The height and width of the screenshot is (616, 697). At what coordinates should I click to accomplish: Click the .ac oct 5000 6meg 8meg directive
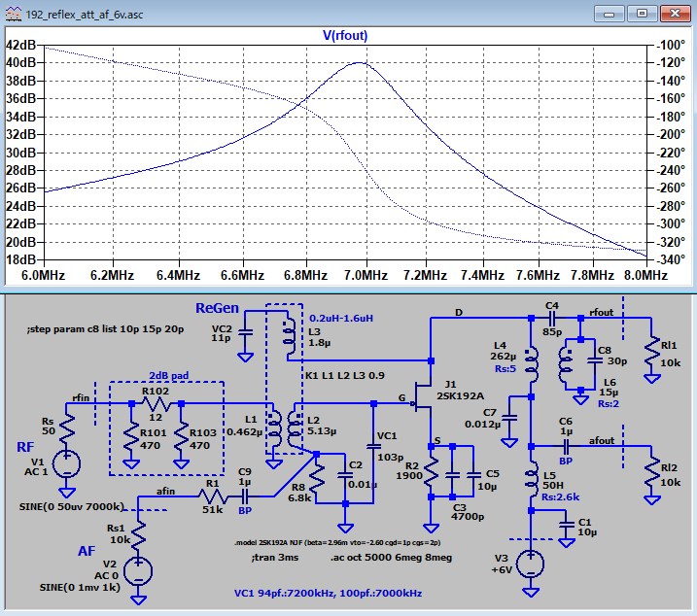(x=391, y=557)
